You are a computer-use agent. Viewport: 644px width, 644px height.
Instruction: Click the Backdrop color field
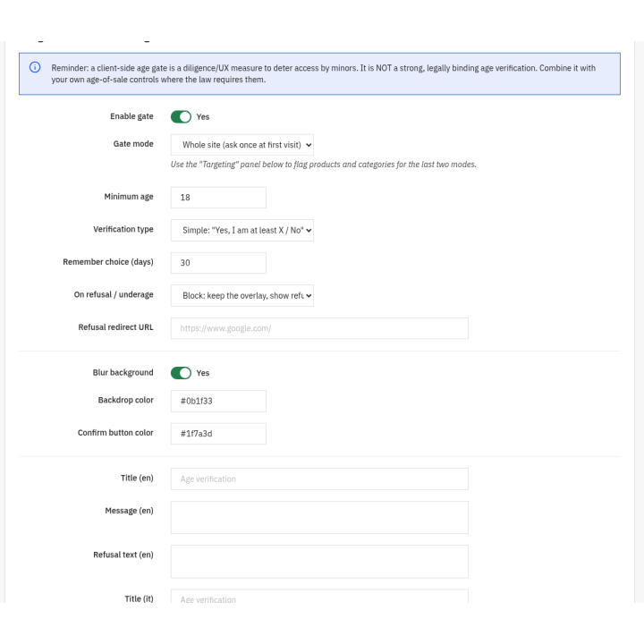point(218,401)
